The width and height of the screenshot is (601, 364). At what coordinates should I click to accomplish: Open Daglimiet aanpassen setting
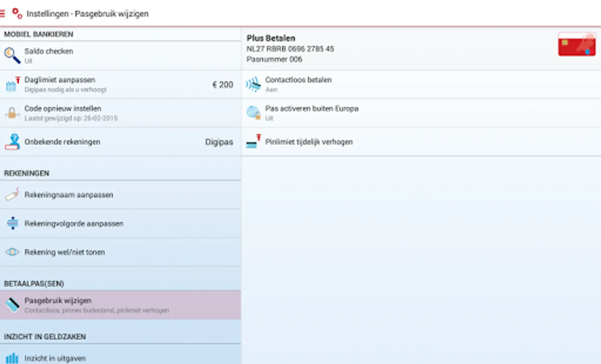(x=121, y=84)
